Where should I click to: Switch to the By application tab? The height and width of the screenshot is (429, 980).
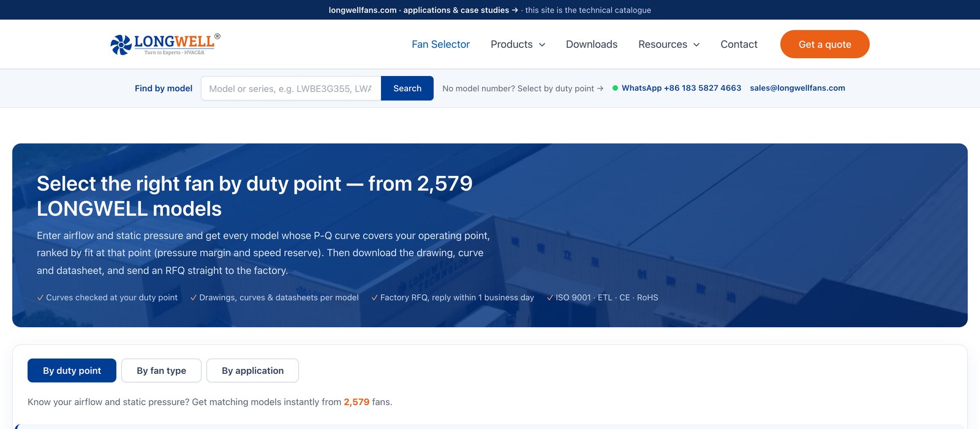[252, 371]
